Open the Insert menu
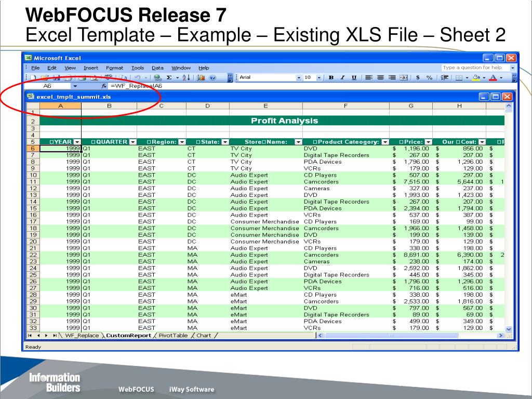Viewport: 532px width, 399px height. click(x=91, y=68)
